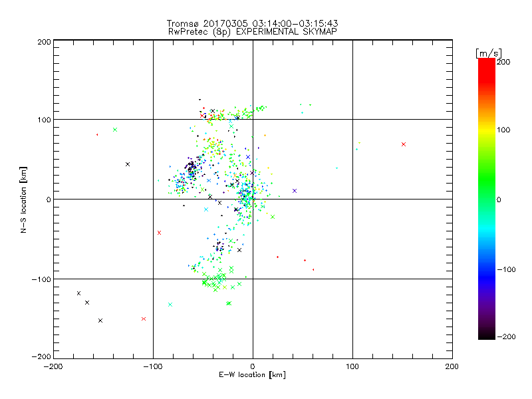The width and height of the screenshot is (532, 399).
Task: Click the x-axis tick label "-200"
Action: tap(53, 366)
